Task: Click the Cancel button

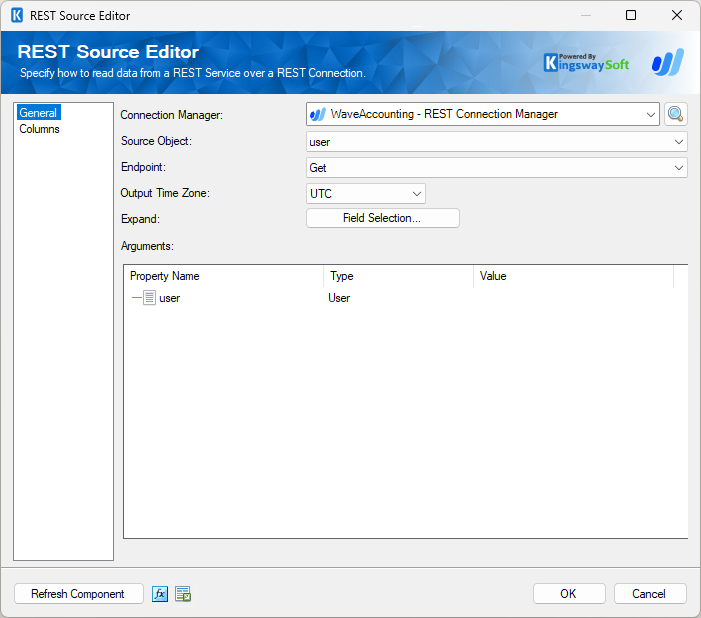Action: coord(650,594)
